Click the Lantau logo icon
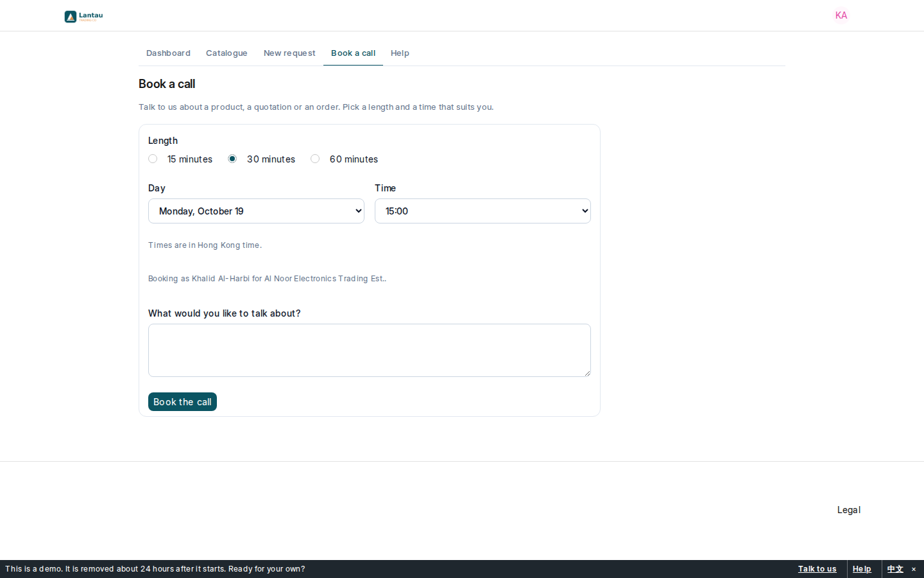The width and height of the screenshot is (924, 578). [x=83, y=16]
